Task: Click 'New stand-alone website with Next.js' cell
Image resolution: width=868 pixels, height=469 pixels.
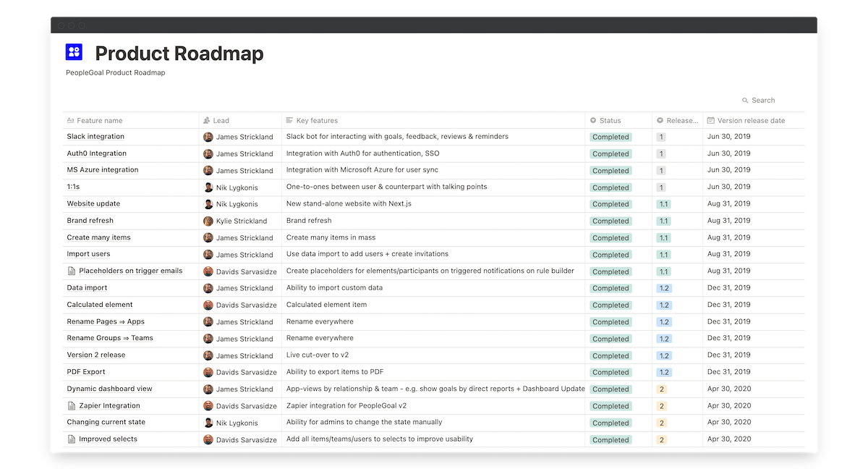Action: tap(349, 203)
